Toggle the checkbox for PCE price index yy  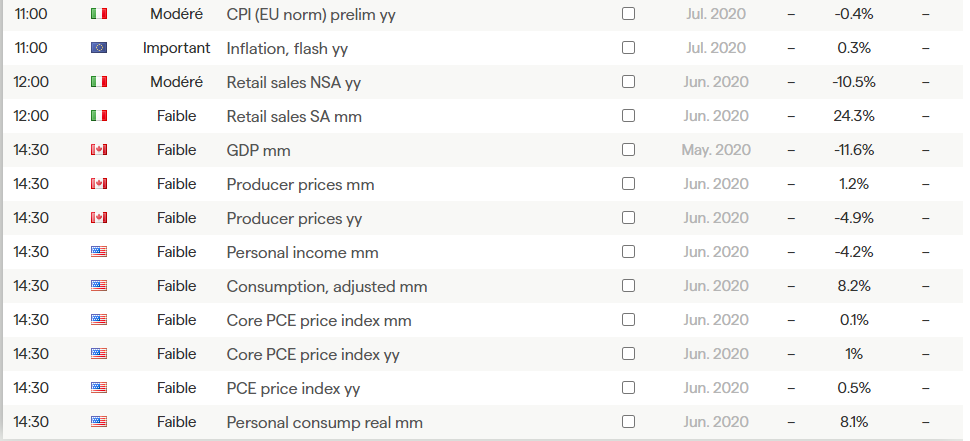click(628, 388)
